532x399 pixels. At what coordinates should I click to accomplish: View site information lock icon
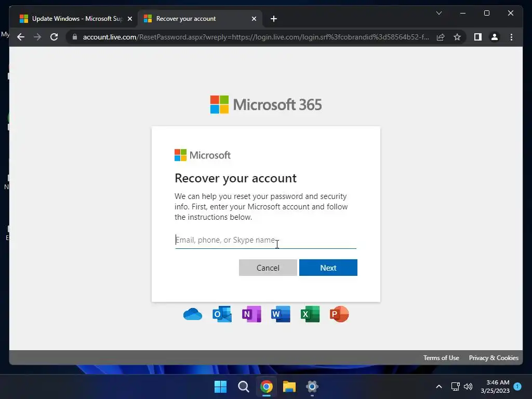[75, 37]
